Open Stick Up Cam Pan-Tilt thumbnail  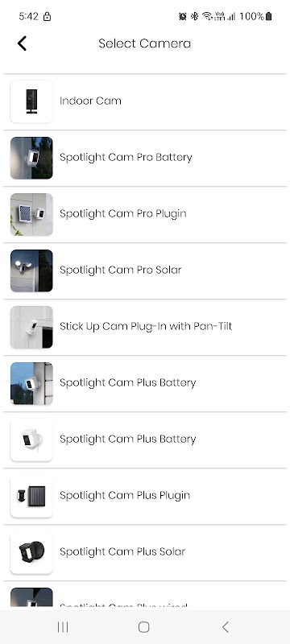[x=31, y=327]
